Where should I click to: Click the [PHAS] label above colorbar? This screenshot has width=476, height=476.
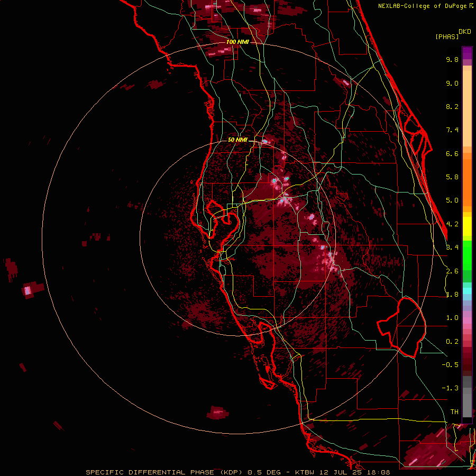point(447,36)
